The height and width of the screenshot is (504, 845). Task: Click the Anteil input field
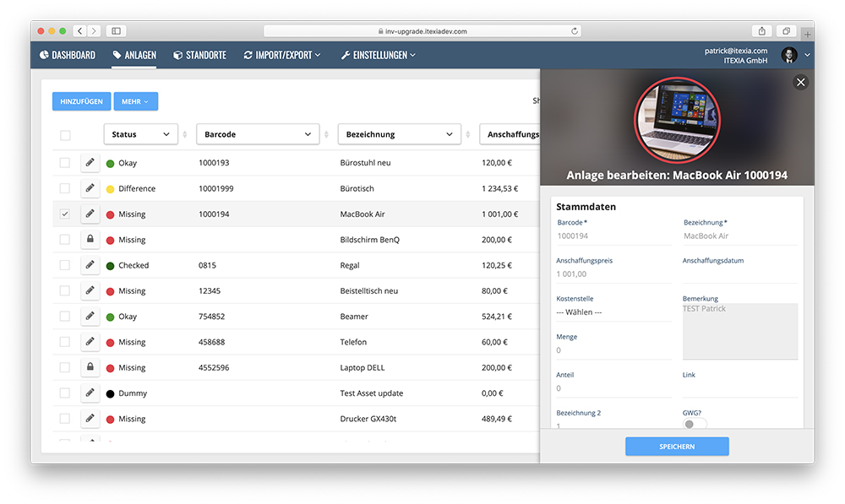pos(613,388)
